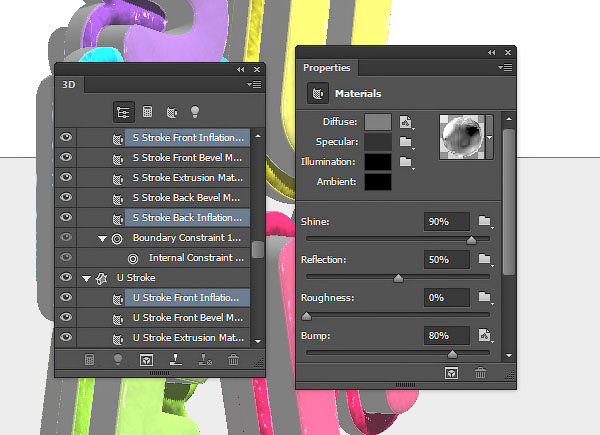Screen dimensions: 600x435
Task: Open the Properties panel flyout menu
Action: pos(505,67)
